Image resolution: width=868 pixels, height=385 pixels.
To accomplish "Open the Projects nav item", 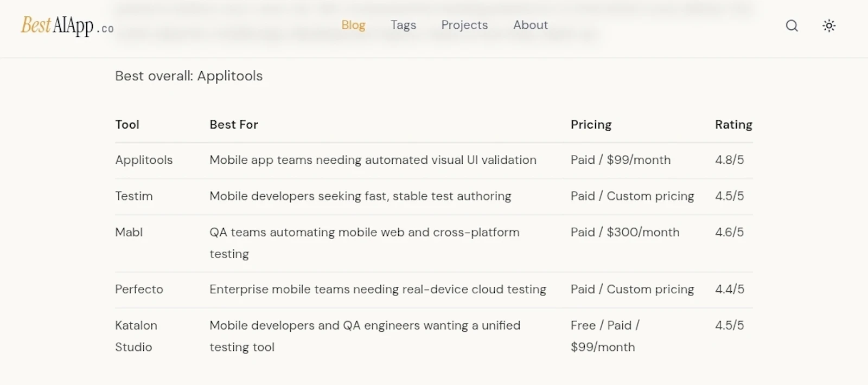I will pos(464,25).
